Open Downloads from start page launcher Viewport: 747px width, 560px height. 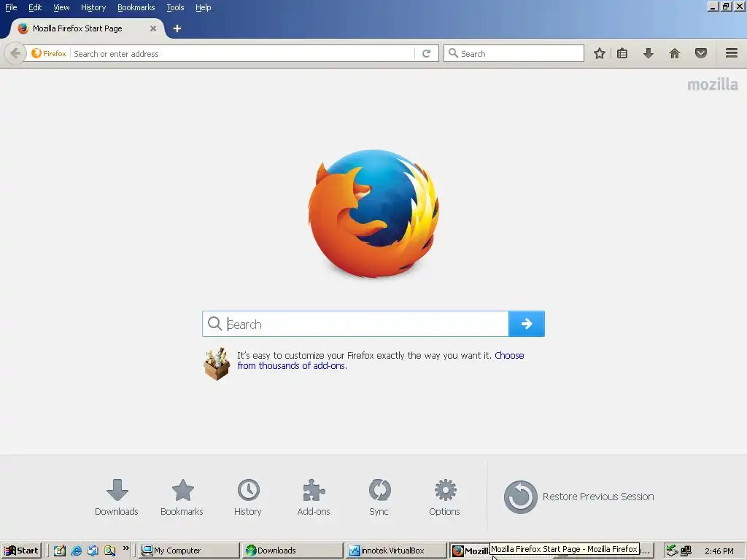coord(117,497)
